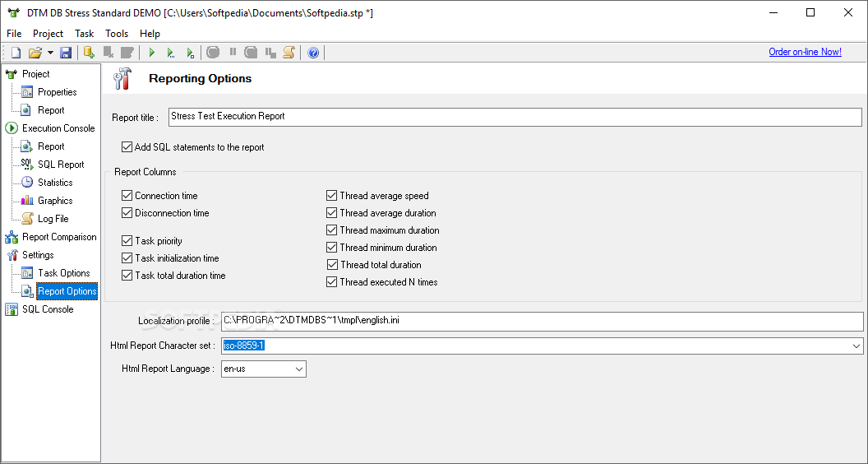Toggle the Thread average duration checkbox

pos(331,213)
